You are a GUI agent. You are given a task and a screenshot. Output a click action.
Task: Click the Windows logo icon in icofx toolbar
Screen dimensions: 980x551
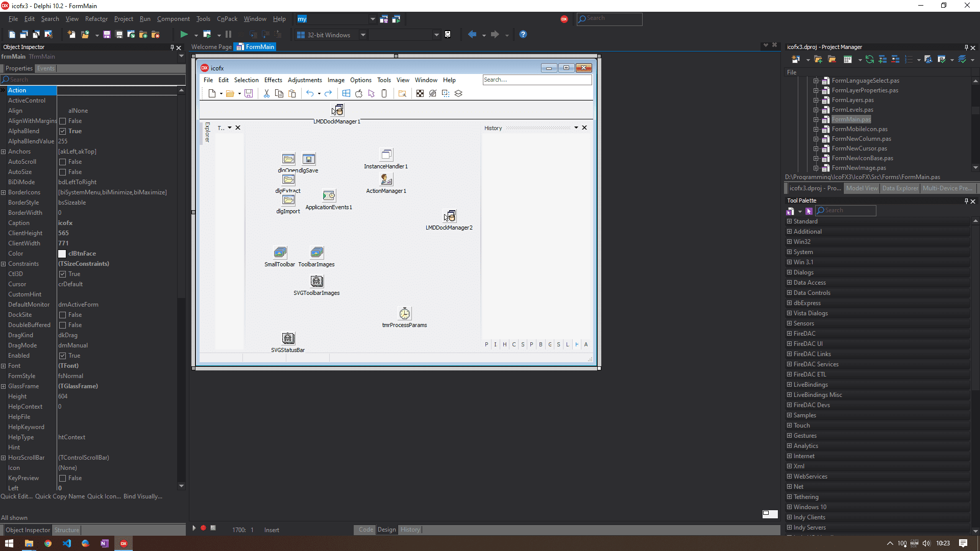pyautogui.click(x=346, y=93)
